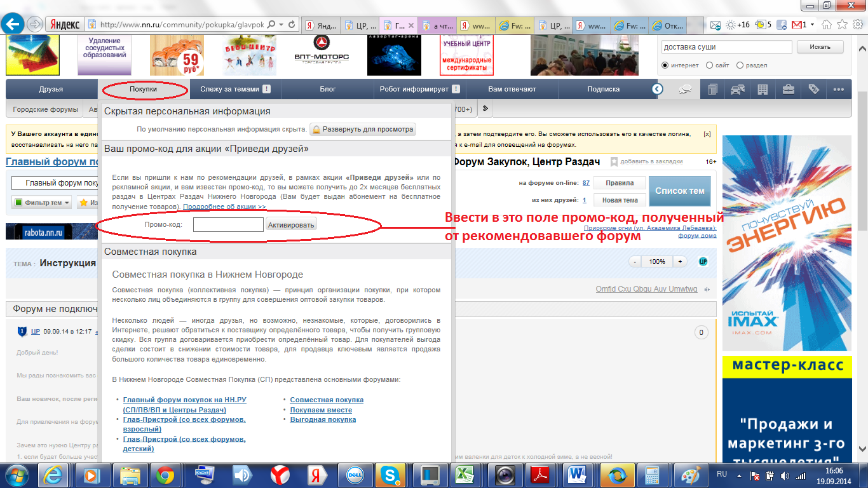Open link "Главный форум покупок на НН.РУ"
868x488 pixels.
coord(184,400)
